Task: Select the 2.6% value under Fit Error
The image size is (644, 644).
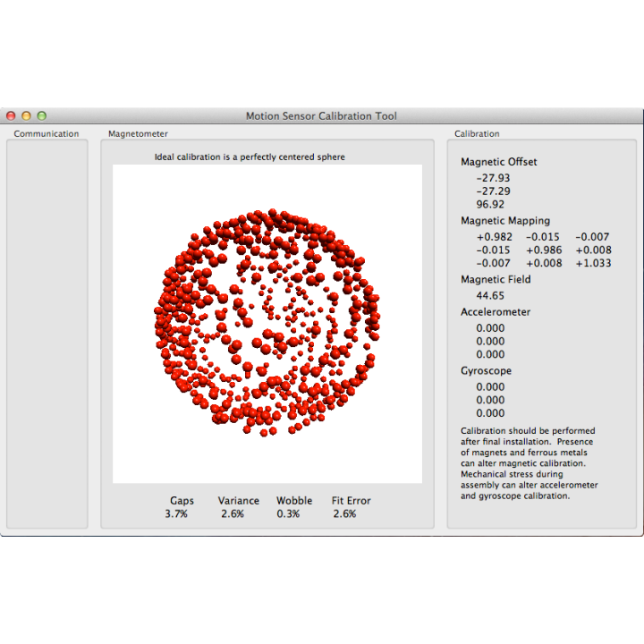Action: pos(344,513)
